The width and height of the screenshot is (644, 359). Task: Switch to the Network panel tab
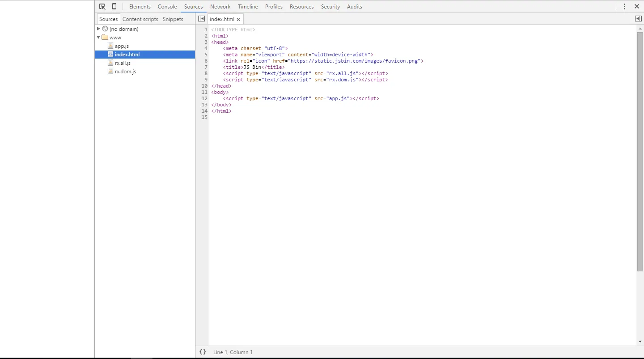click(220, 6)
